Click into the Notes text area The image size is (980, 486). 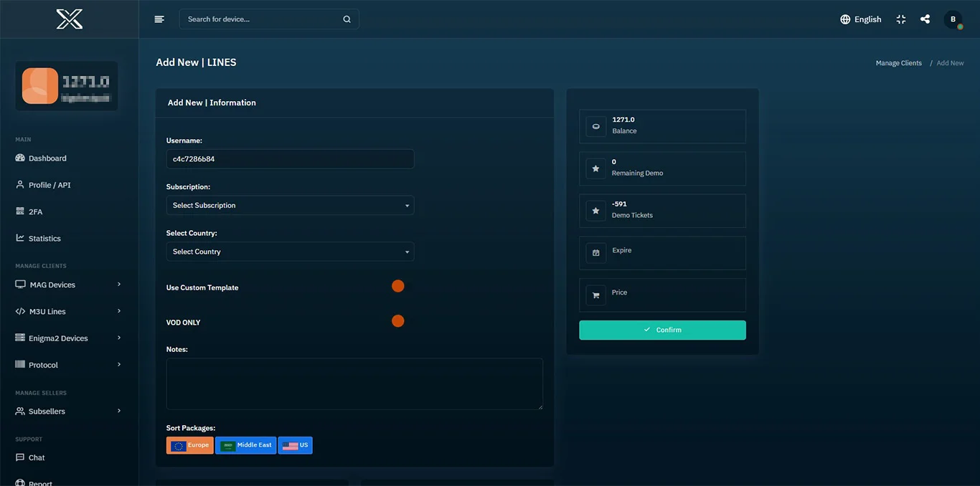coord(354,383)
